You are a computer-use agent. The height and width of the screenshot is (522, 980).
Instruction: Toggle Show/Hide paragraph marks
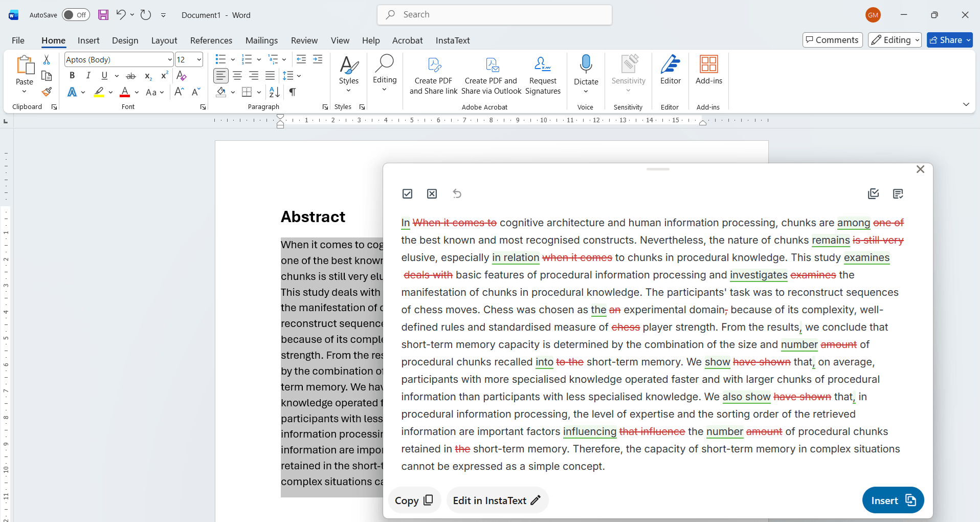coord(293,92)
